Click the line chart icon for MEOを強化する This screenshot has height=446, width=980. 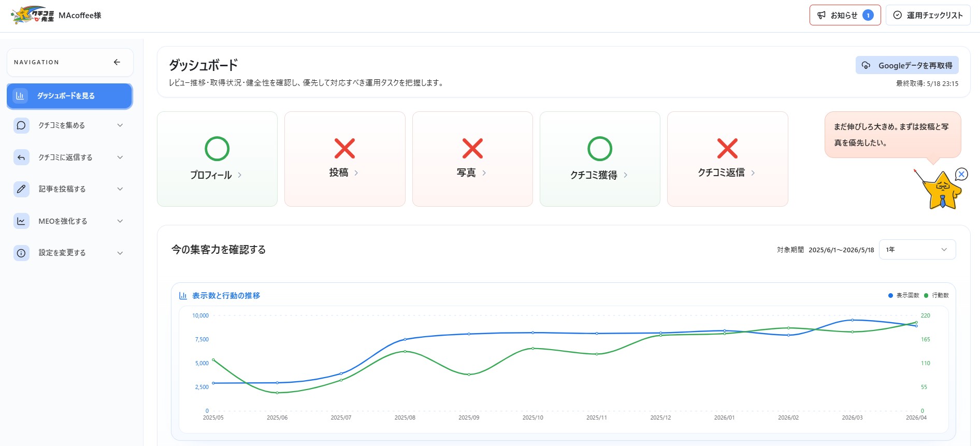(21, 221)
